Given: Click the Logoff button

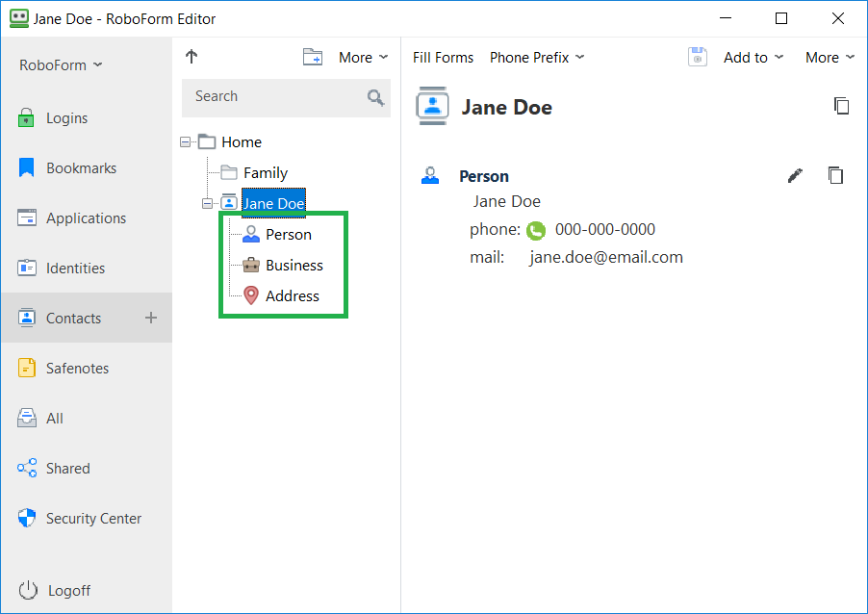Looking at the screenshot, I should [x=54, y=590].
